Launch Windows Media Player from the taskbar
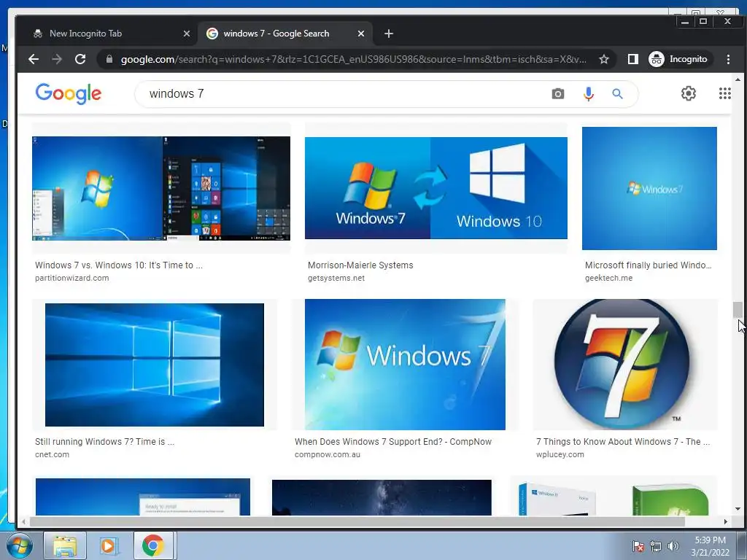Viewport: 747px width, 560px height. (x=109, y=545)
